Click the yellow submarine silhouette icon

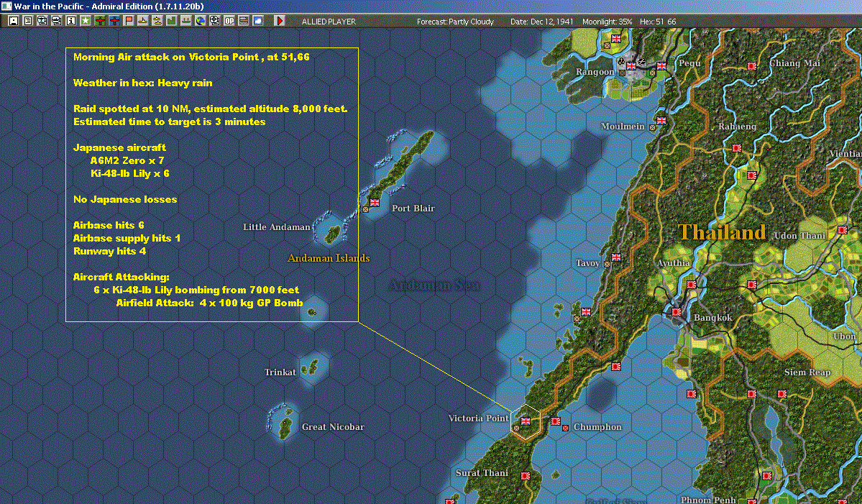point(143,21)
